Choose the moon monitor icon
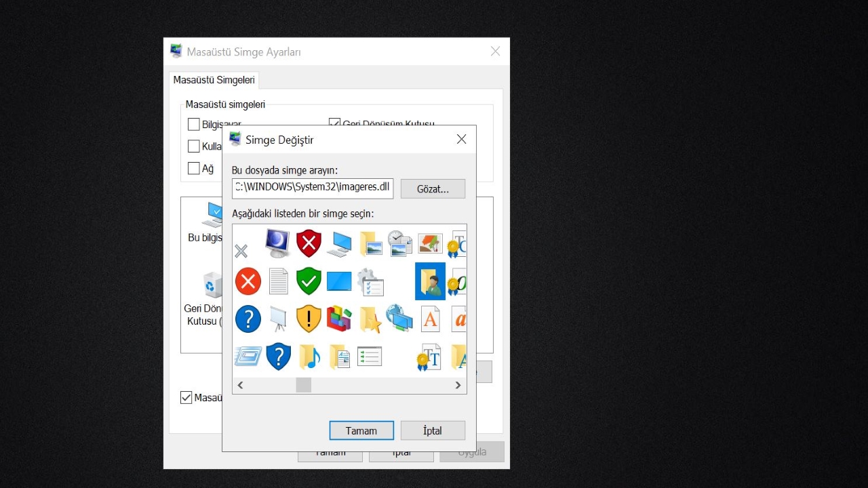The height and width of the screenshot is (488, 868). click(277, 243)
